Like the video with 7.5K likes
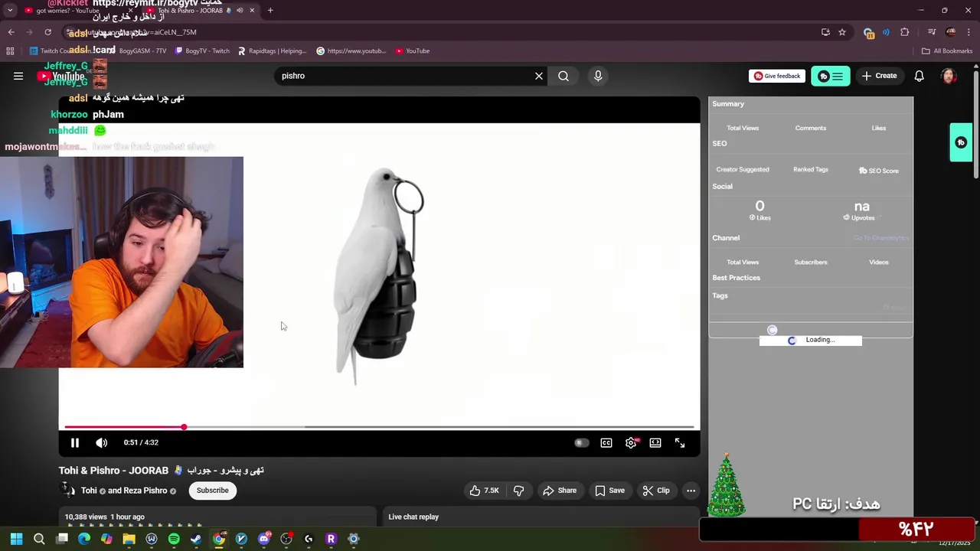 click(x=484, y=491)
